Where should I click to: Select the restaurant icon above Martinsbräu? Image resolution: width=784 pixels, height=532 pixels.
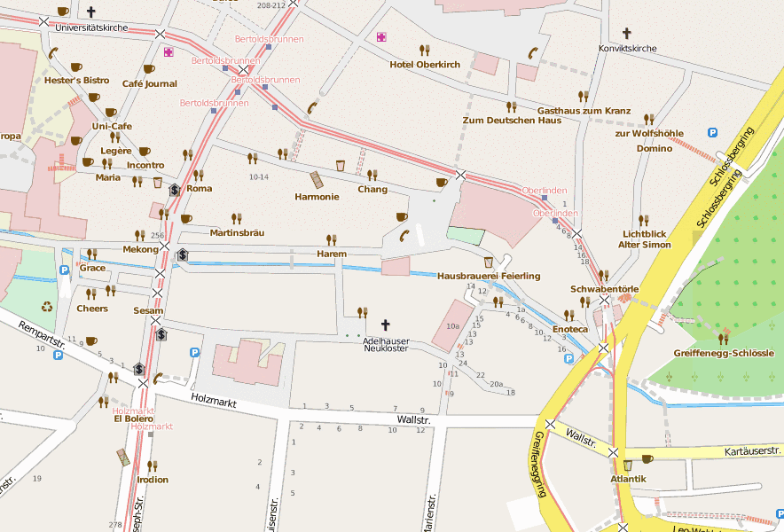(x=237, y=218)
